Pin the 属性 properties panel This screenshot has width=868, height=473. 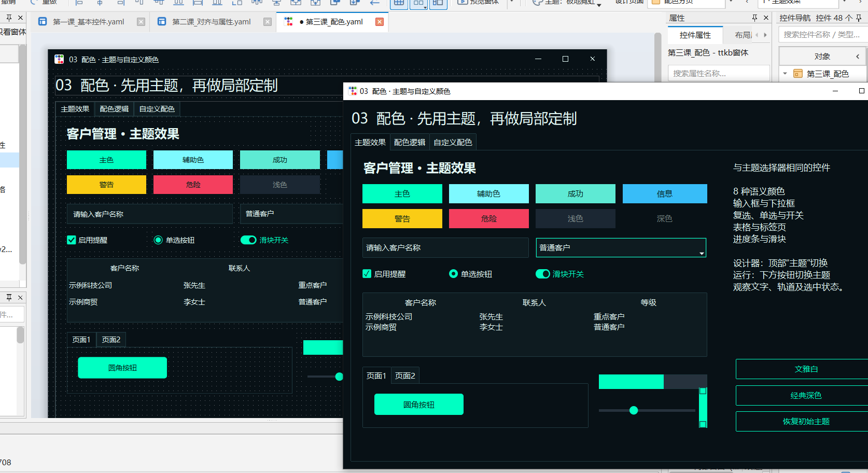coord(755,18)
